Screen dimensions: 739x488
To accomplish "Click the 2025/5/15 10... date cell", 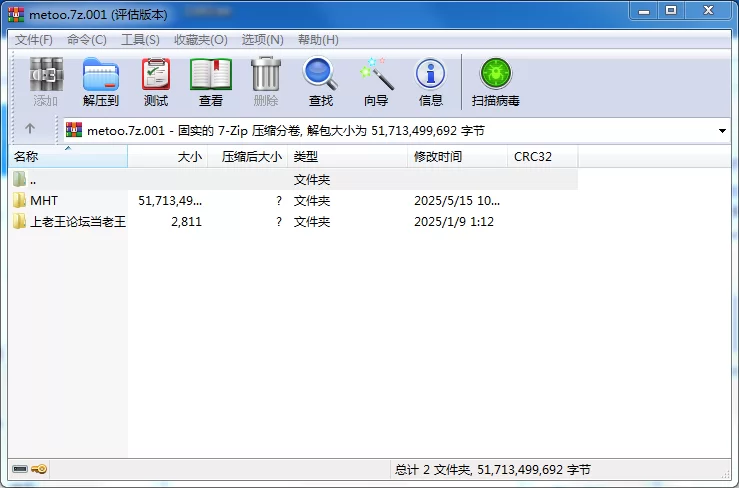I will pyautogui.click(x=457, y=200).
